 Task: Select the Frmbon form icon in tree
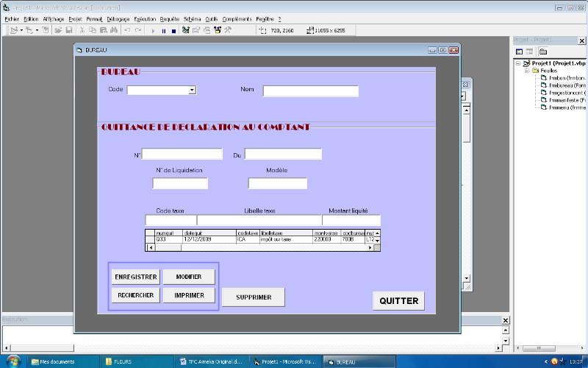[543, 77]
